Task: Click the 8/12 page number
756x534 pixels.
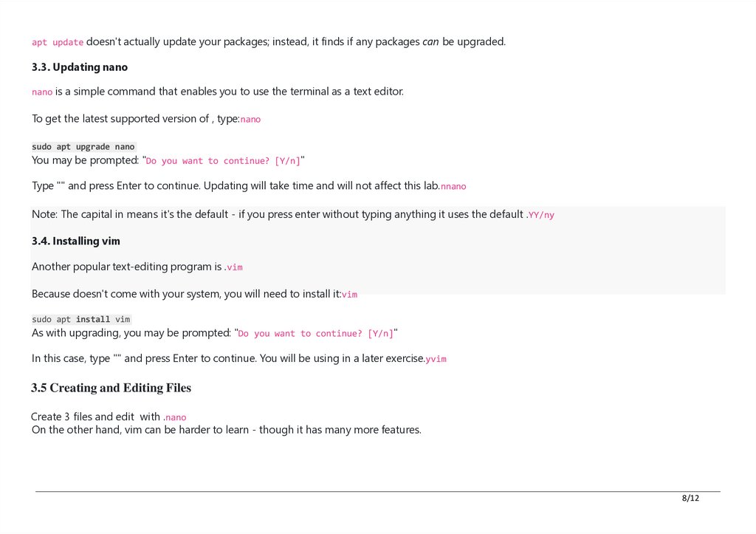Action: pos(690,498)
